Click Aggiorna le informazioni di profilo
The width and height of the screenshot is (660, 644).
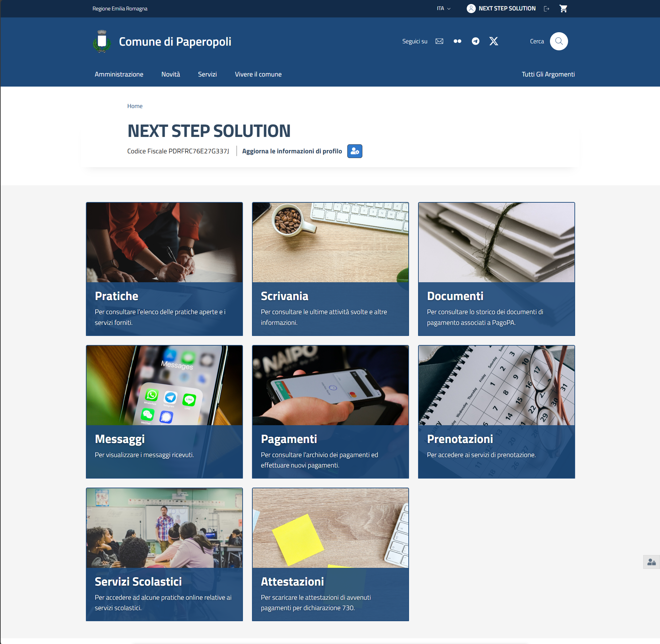coord(292,151)
